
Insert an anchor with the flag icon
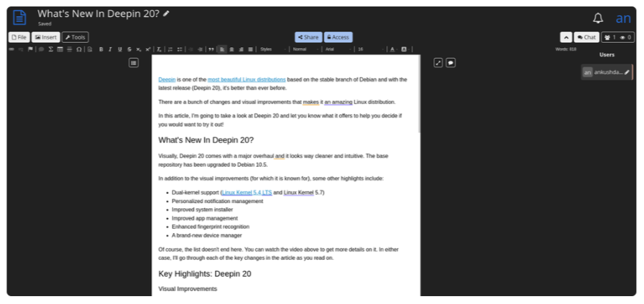pyautogui.click(x=30, y=49)
